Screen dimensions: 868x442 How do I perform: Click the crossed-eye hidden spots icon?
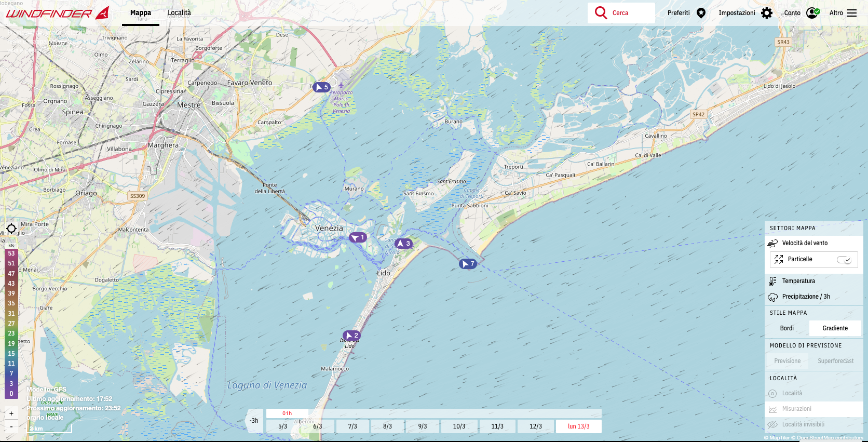click(772, 424)
